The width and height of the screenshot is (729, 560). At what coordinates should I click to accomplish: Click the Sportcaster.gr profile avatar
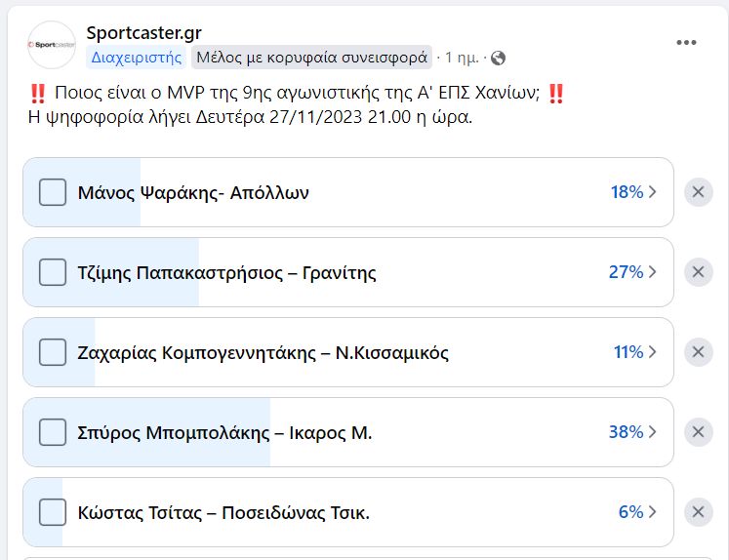52,45
